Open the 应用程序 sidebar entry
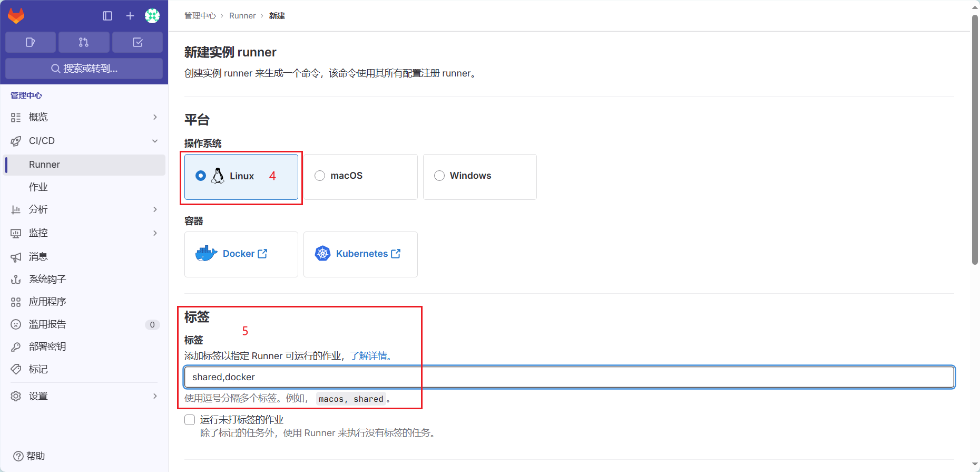980x472 pixels. click(x=84, y=302)
